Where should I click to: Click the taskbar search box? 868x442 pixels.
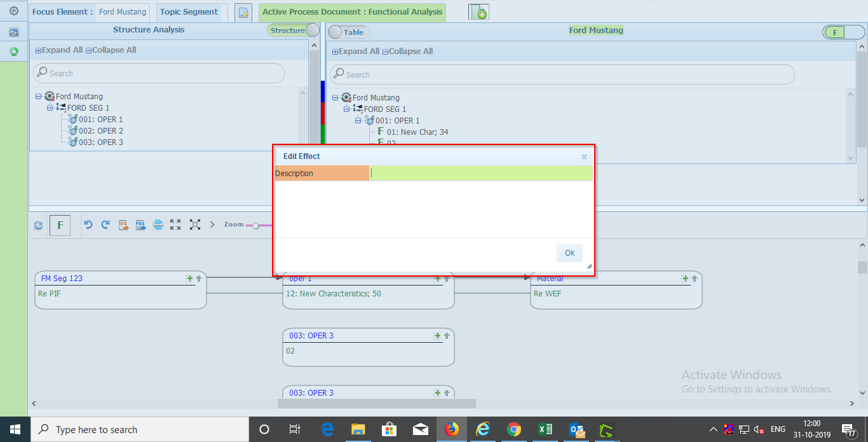tap(140, 429)
